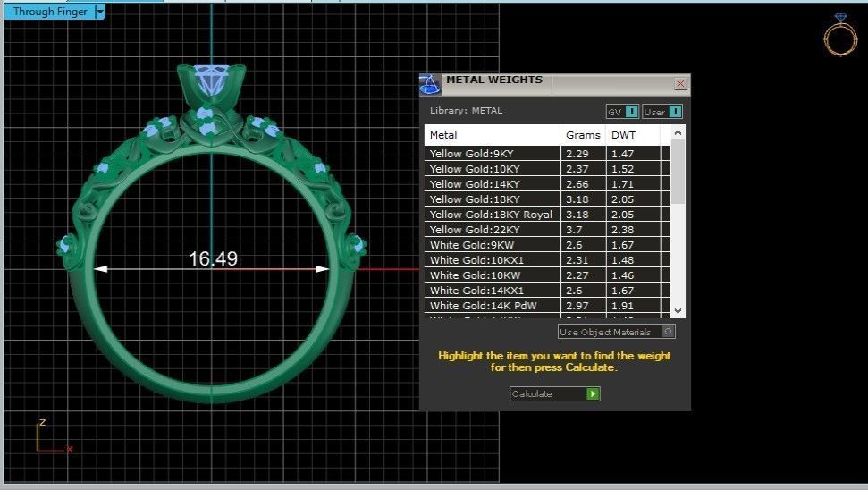Select the White Gold:14KX1 row
This screenshot has height=490, width=868.
(x=547, y=290)
